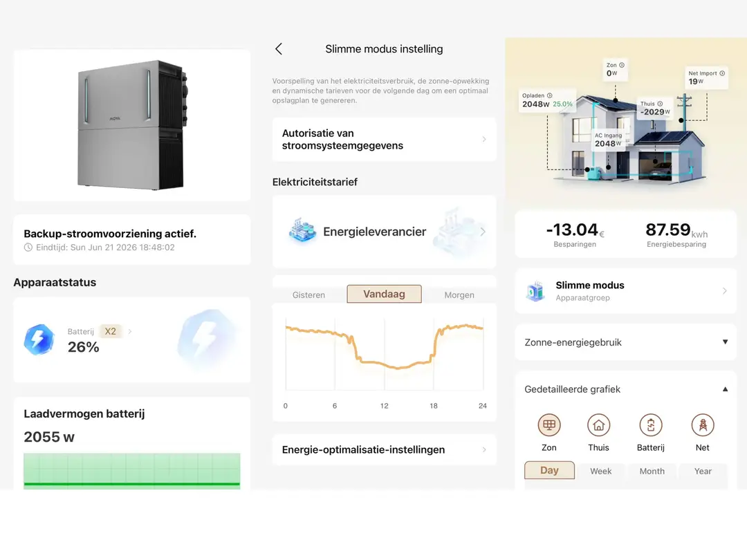
Task: Select the Batterij graph icon
Action: [651, 424]
